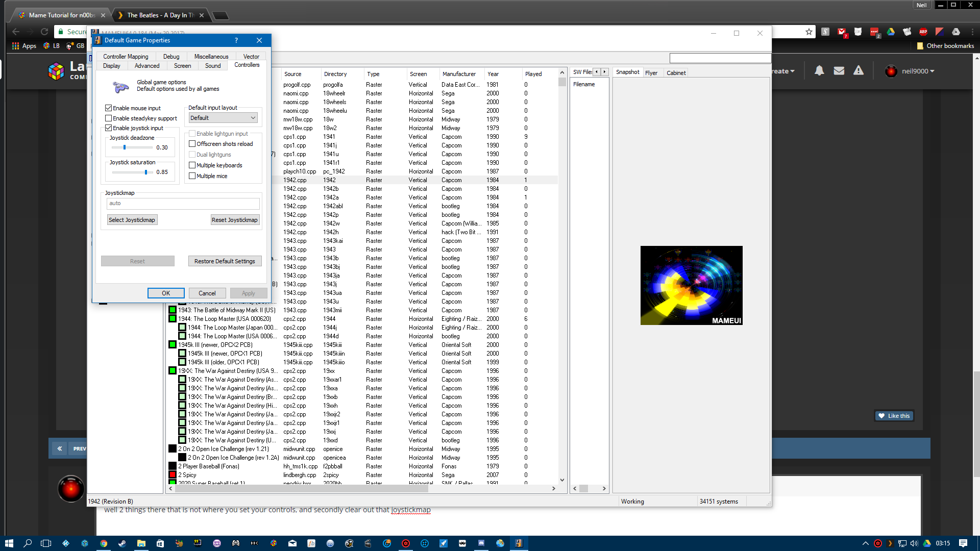Click the MAMEUI taskbar icon
The image size is (980, 551).
[519, 543]
